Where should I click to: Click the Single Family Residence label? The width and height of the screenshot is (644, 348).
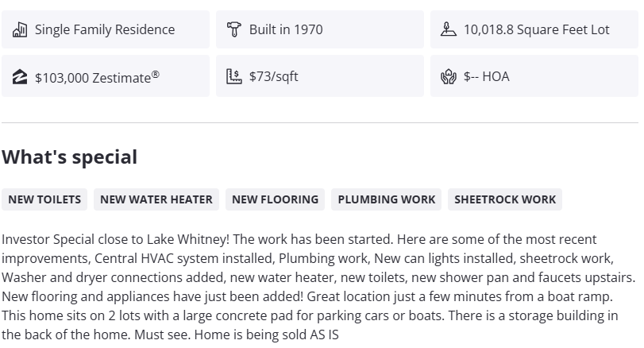pyautogui.click(x=105, y=30)
